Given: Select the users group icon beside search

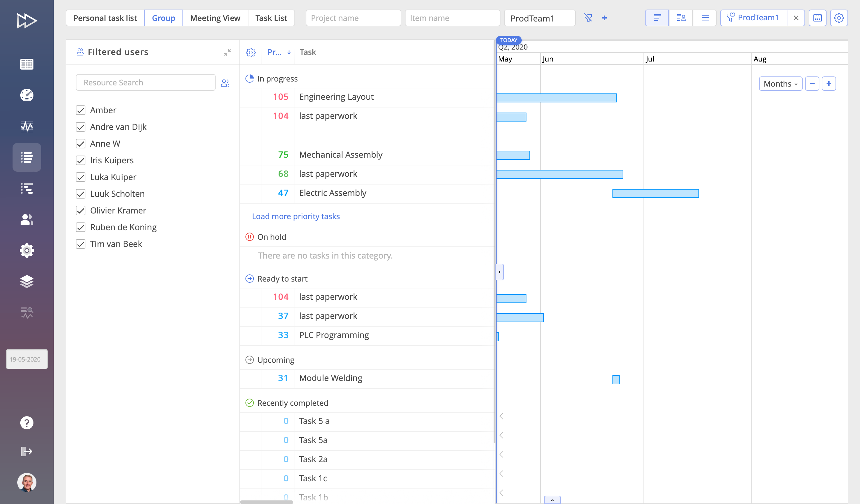Looking at the screenshot, I should [225, 83].
